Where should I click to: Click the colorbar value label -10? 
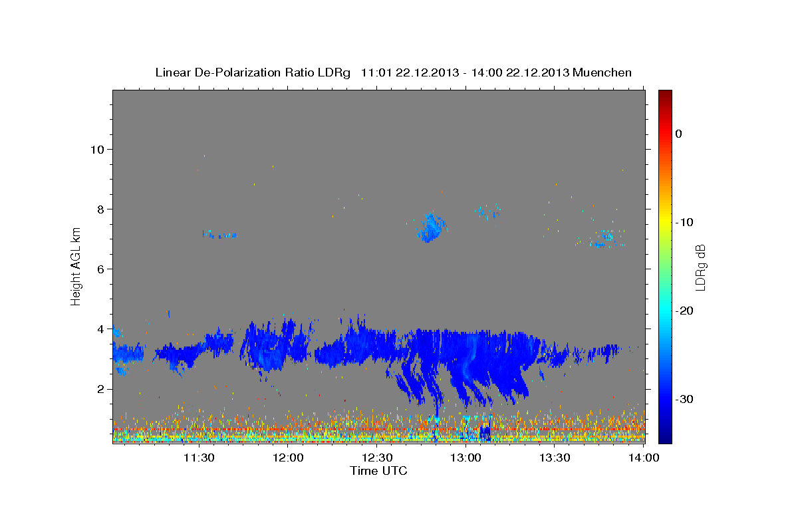(x=684, y=222)
